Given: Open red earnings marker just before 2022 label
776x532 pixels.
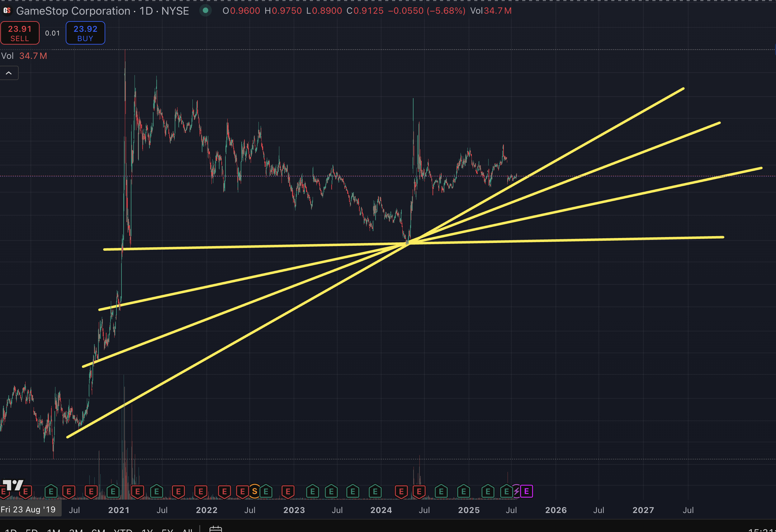Looking at the screenshot, I should point(201,492).
